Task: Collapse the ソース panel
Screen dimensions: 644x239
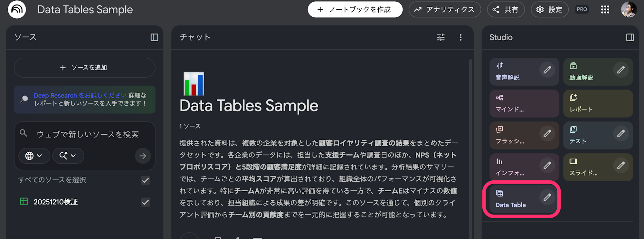Action: pos(154,37)
